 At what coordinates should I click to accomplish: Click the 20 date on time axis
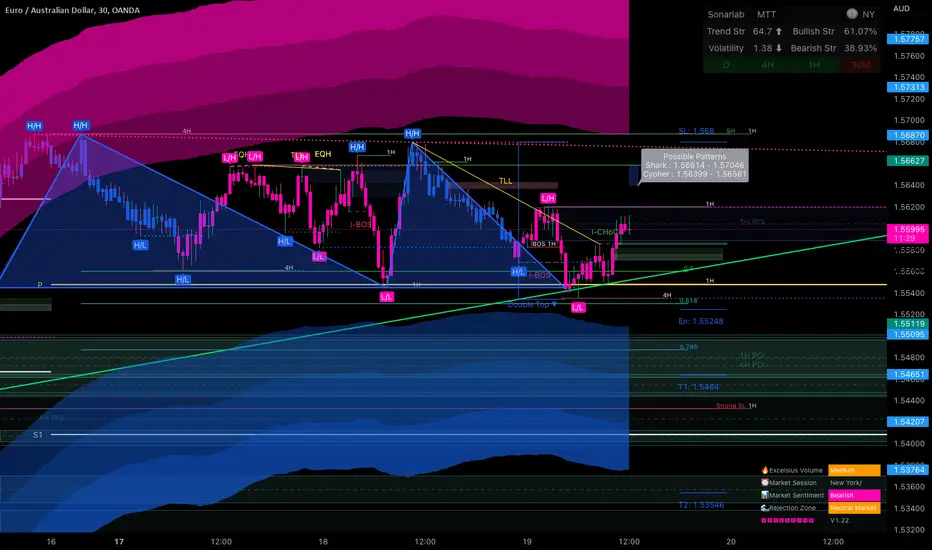[x=731, y=542]
